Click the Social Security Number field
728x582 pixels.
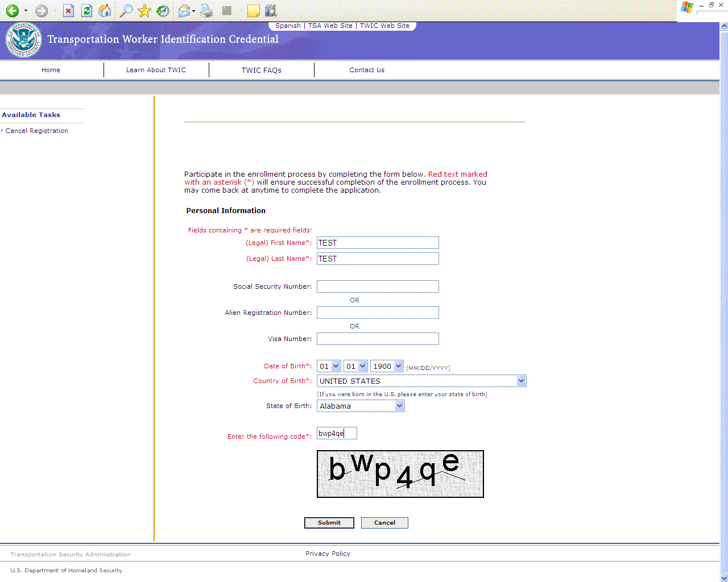tap(378, 286)
